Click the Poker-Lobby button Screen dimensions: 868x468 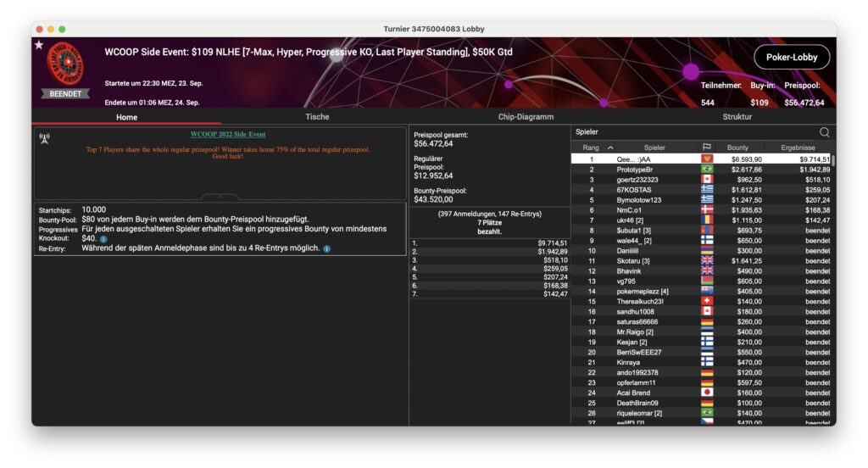791,57
